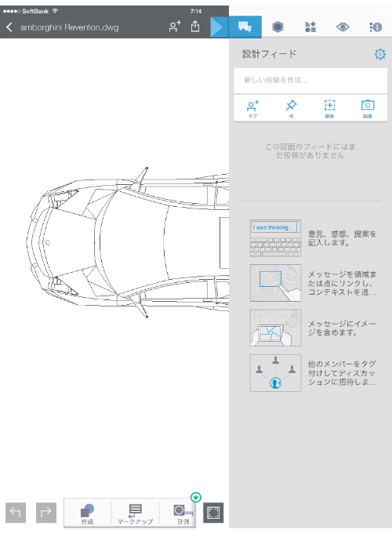
Task: Open the 作成 (Create) tools
Action: click(87, 513)
